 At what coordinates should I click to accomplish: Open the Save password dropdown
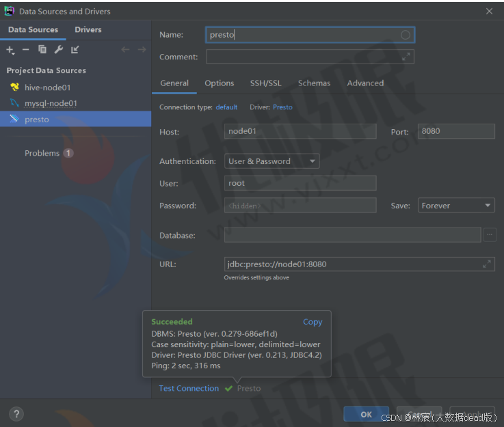(456, 206)
